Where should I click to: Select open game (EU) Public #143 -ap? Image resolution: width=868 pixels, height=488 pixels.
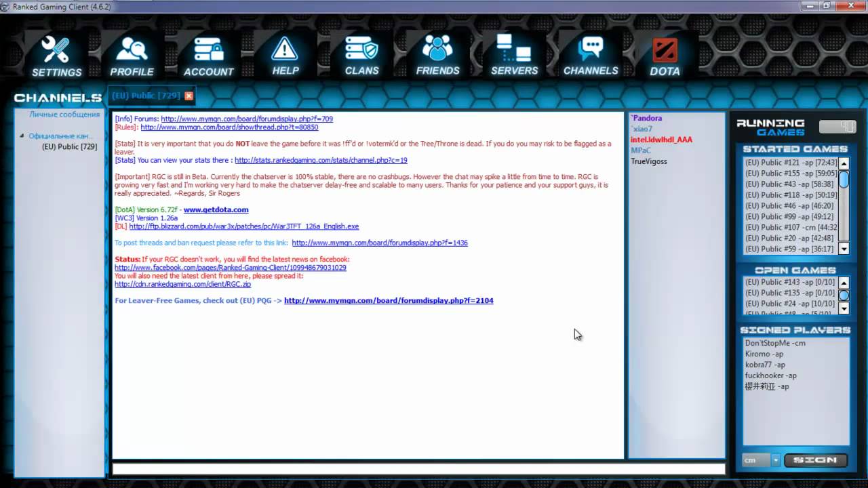click(791, 282)
